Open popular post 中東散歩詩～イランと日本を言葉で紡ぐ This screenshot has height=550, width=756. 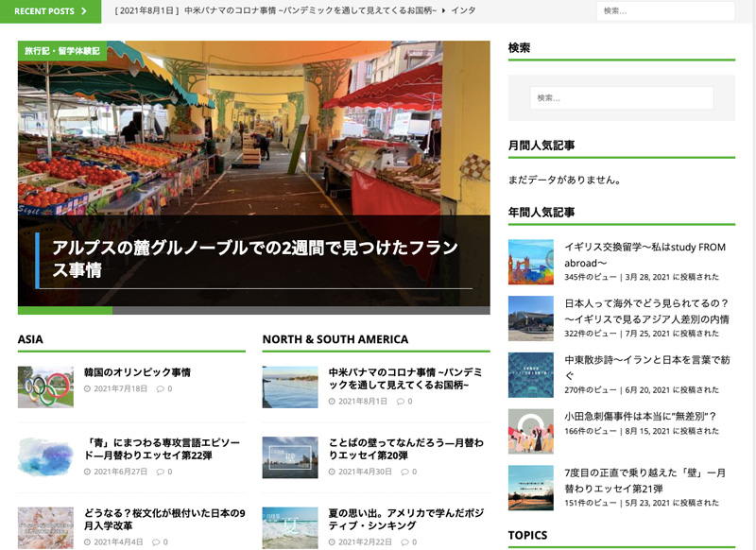pos(647,368)
